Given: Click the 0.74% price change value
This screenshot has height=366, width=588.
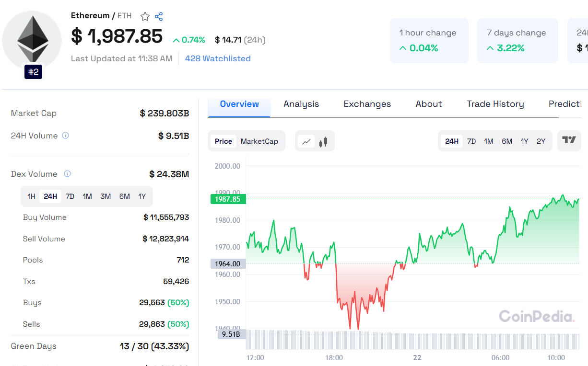Looking at the screenshot, I should [x=189, y=40].
